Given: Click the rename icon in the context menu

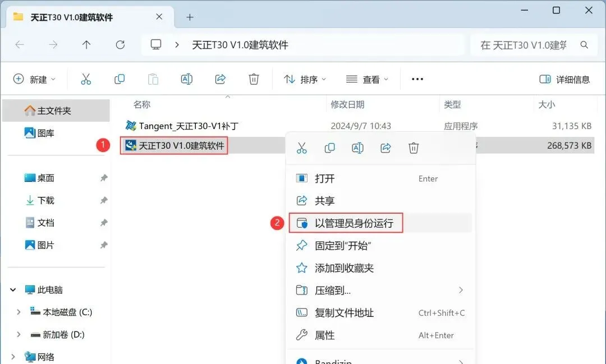Looking at the screenshot, I should (357, 148).
